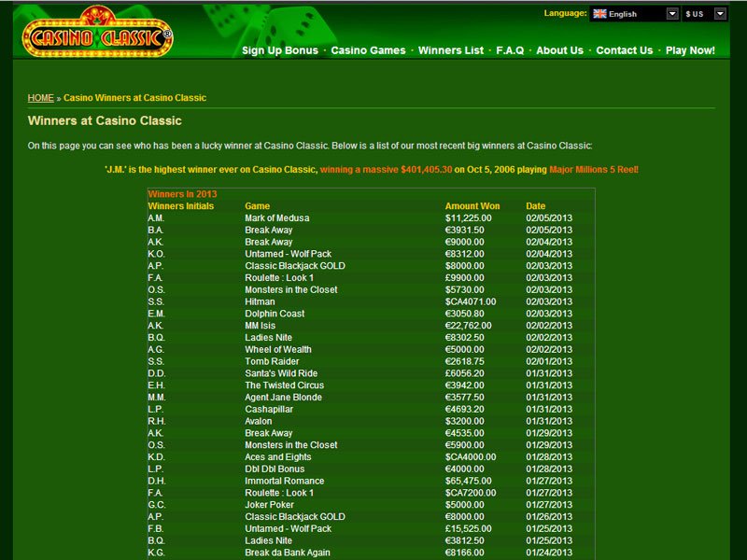The height and width of the screenshot is (560, 747).
Task: Click the 'D.H.' winner initials
Action: coord(156,481)
